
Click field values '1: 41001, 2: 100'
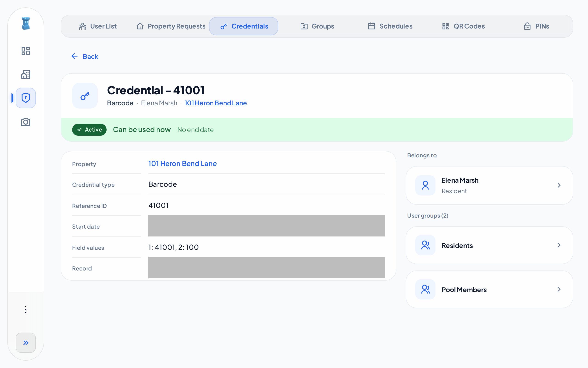pos(173,247)
